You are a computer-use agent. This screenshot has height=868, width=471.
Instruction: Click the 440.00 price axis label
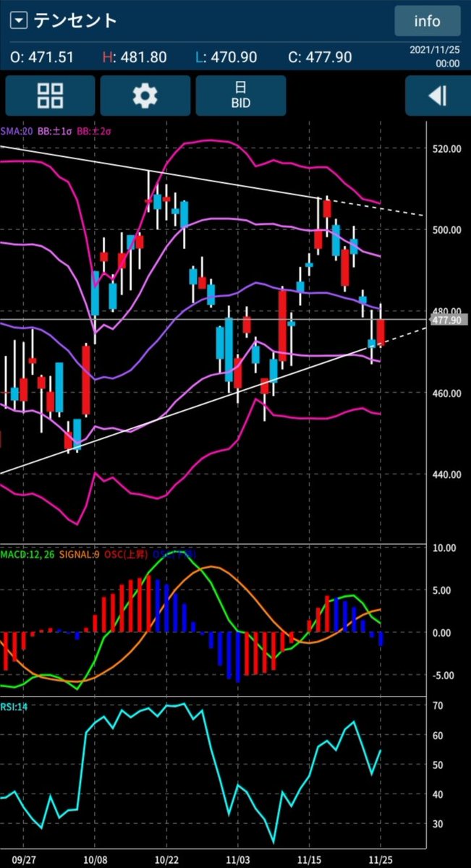click(446, 475)
